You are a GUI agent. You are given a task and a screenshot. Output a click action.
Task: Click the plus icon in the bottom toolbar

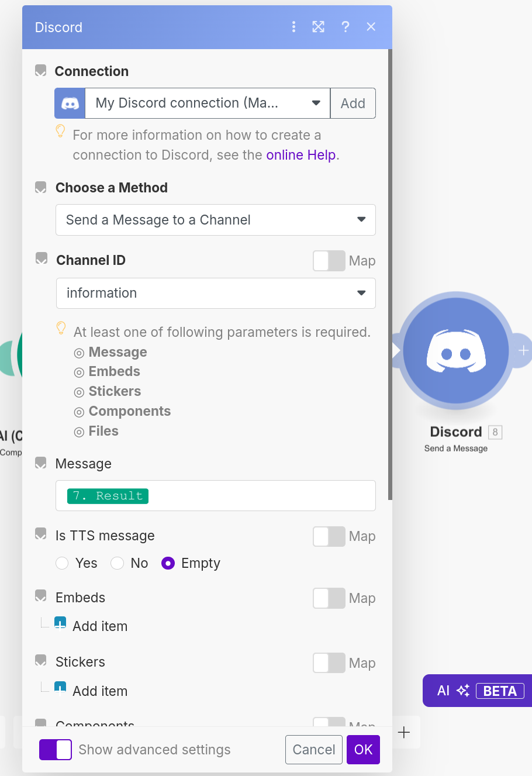[x=404, y=732]
